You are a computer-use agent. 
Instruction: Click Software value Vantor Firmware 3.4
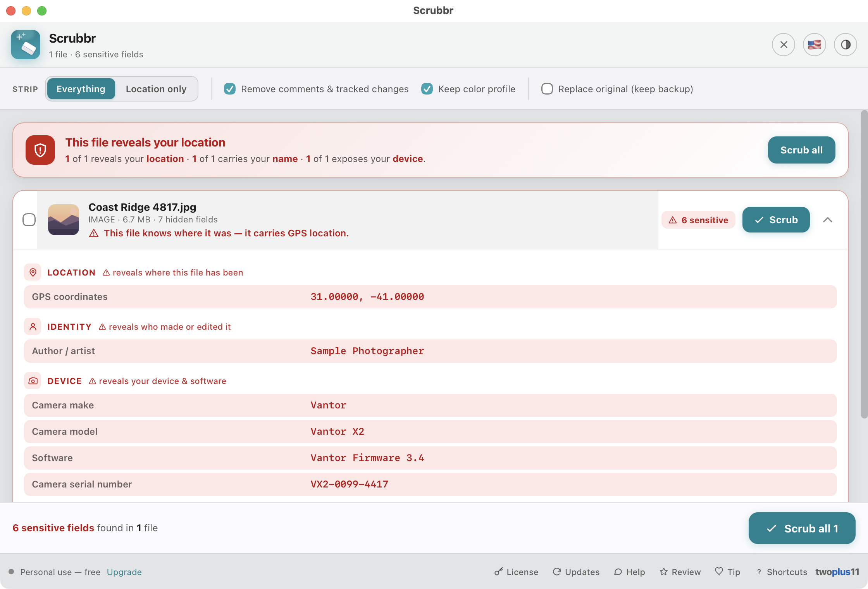(x=367, y=458)
